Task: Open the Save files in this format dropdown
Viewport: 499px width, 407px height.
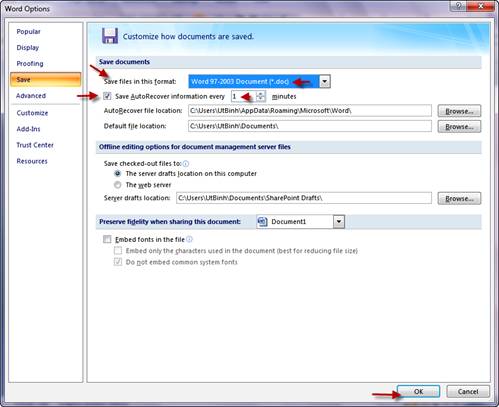Action: 325,81
